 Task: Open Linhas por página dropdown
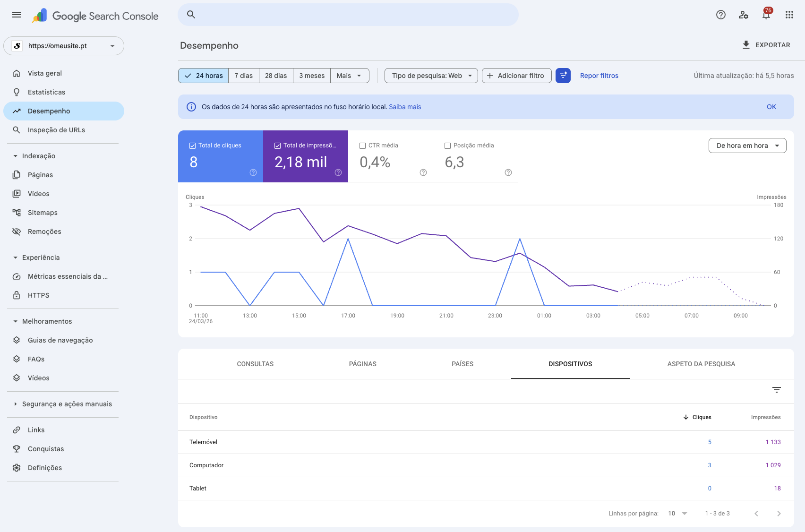678,514
